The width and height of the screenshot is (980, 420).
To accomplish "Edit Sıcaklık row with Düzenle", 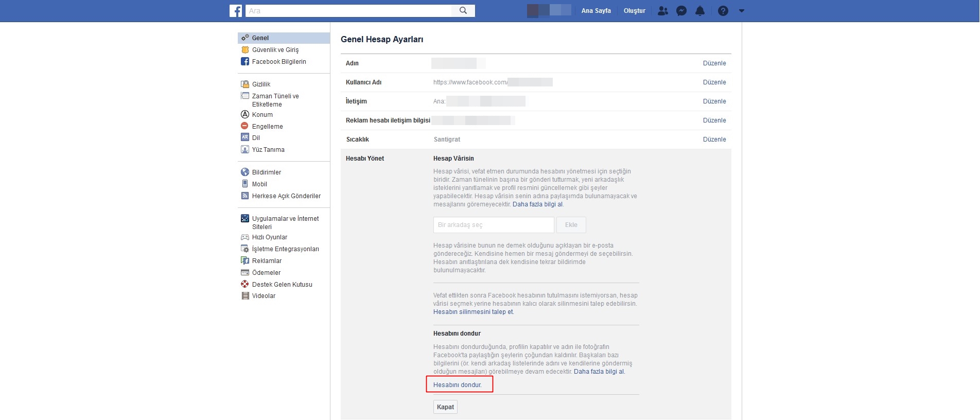I will [714, 139].
